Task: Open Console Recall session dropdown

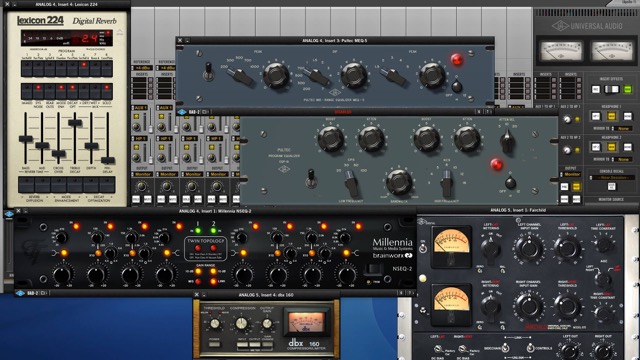Action: point(612,178)
